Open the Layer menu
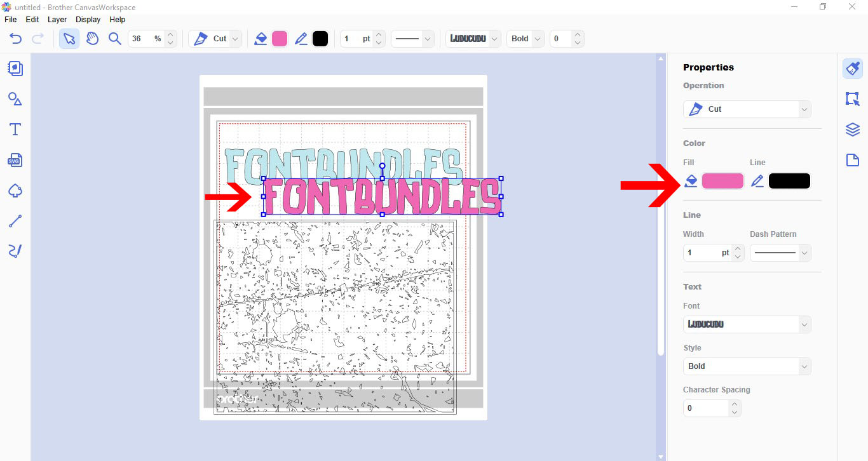The height and width of the screenshot is (461, 868). point(57,19)
